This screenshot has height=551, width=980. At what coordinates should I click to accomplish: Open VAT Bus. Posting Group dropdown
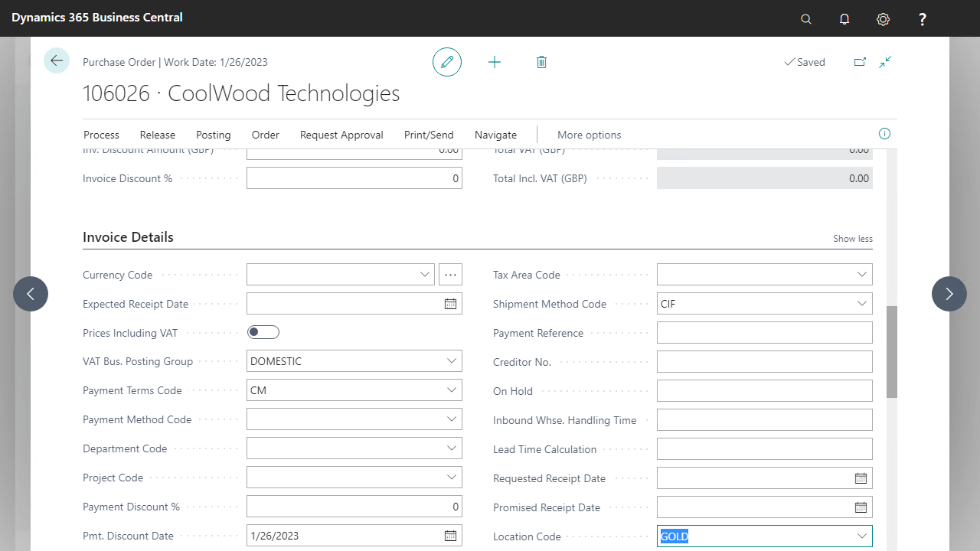pos(451,361)
